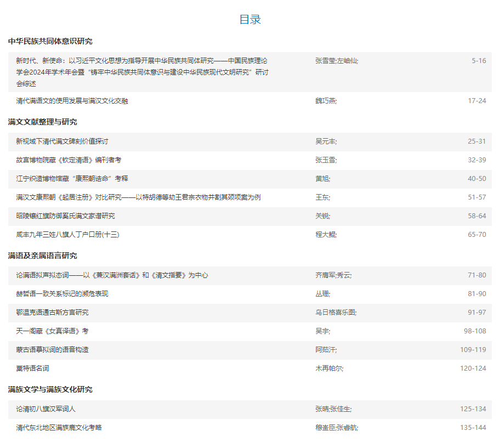Open article 故宫博物院藏《钦定清语》编刊者考

pyautogui.click(x=69, y=160)
